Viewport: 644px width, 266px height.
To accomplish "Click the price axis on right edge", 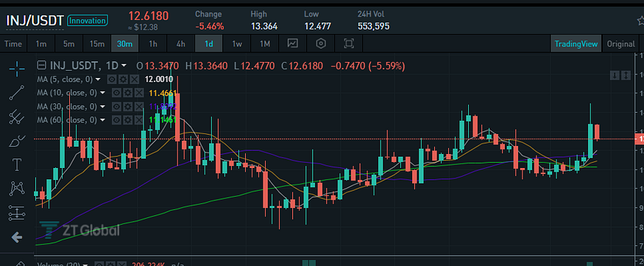I will click(x=639, y=154).
